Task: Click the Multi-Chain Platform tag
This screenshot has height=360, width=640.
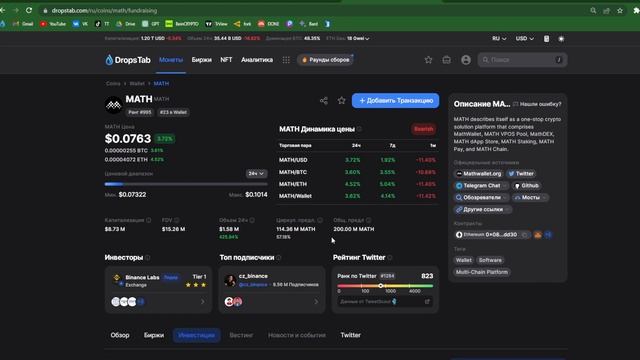Action: (482, 272)
